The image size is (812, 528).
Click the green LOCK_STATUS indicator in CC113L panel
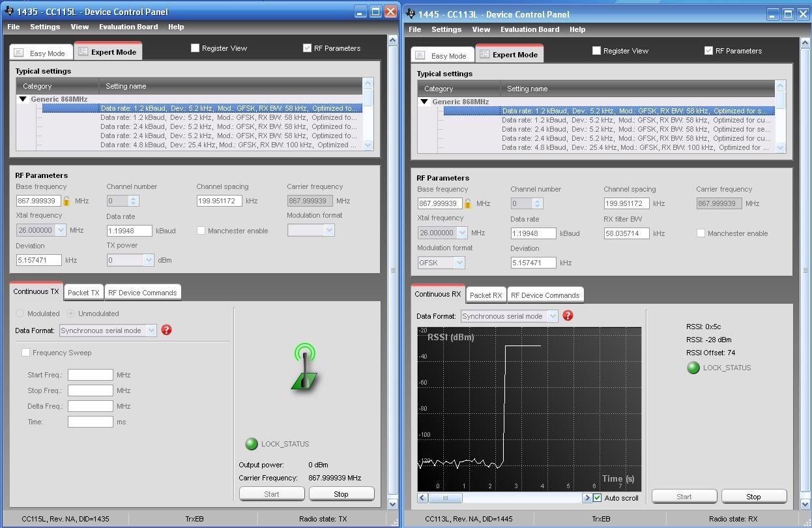coord(693,368)
